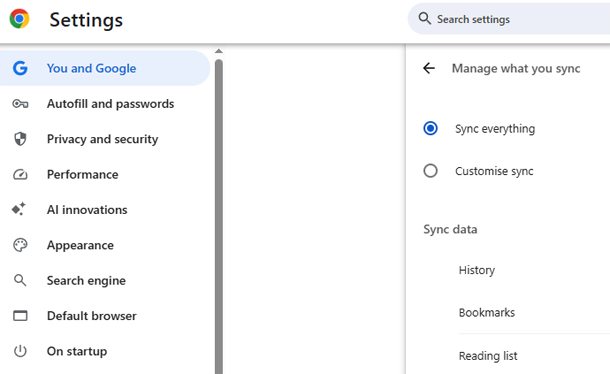Select the Customise sync radio button

pos(430,170)
